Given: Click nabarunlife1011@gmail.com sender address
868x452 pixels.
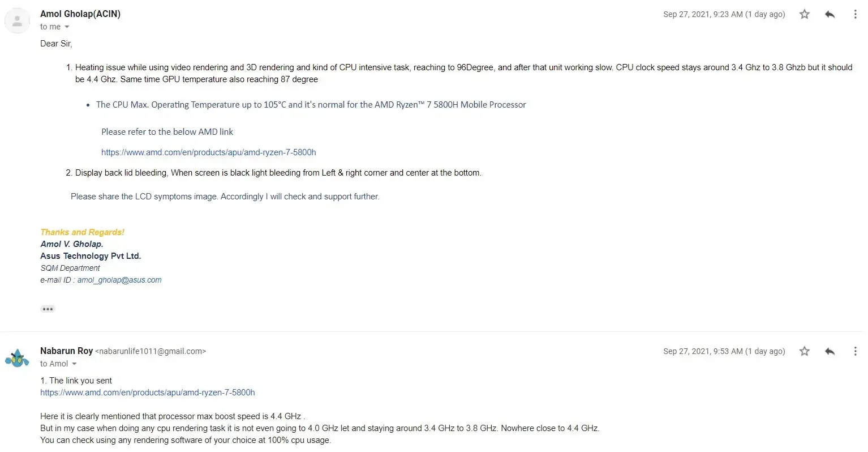Looking at the screenshot, I should click(151, 352).
